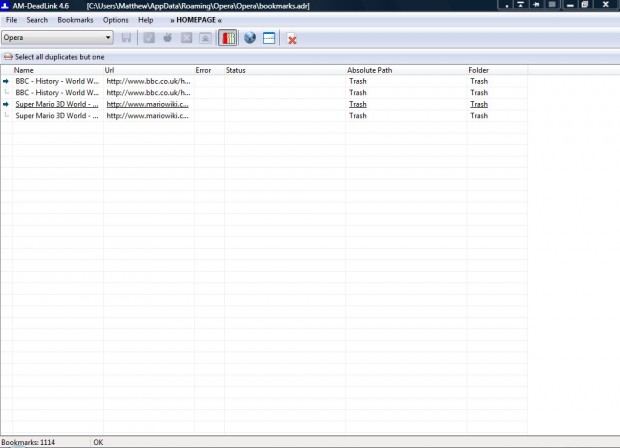Select the first BBC - History bookmark row
Screen dimensions: 620x448
[264, 81]
